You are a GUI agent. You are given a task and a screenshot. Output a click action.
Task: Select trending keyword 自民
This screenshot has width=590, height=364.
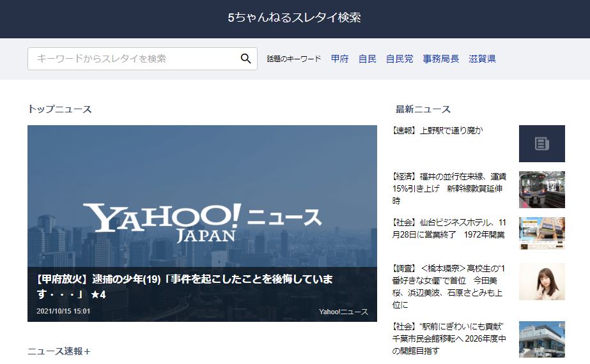click(368, 59)
